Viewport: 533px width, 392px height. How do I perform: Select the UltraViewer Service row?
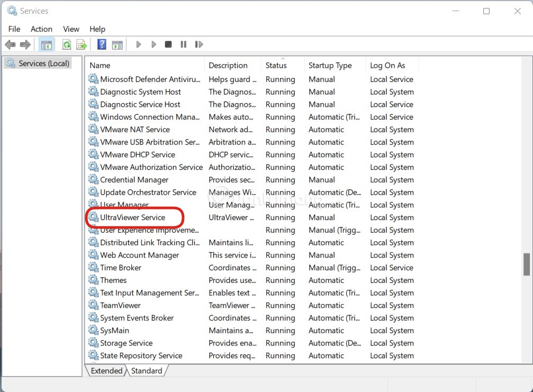[x=251, y=217]
